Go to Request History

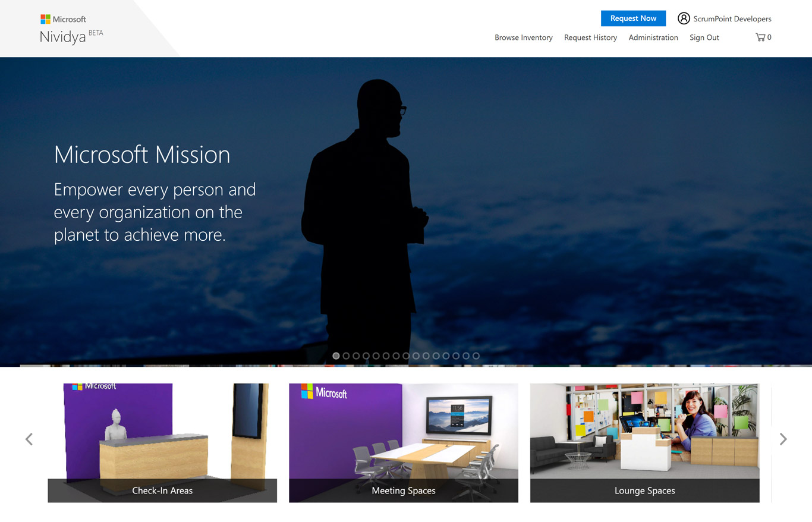tap(590, 37)
